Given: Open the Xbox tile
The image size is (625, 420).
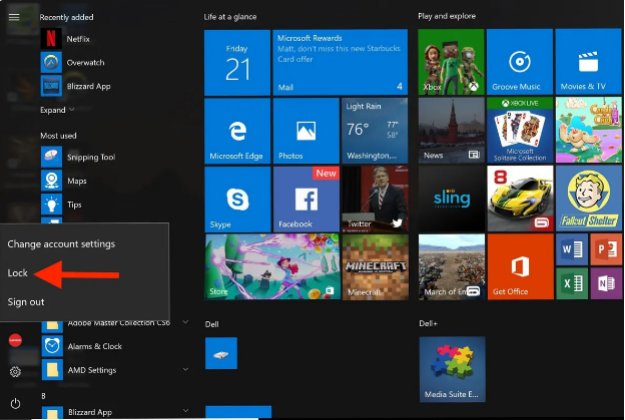Looking at the screenshot, I should 451,62.
